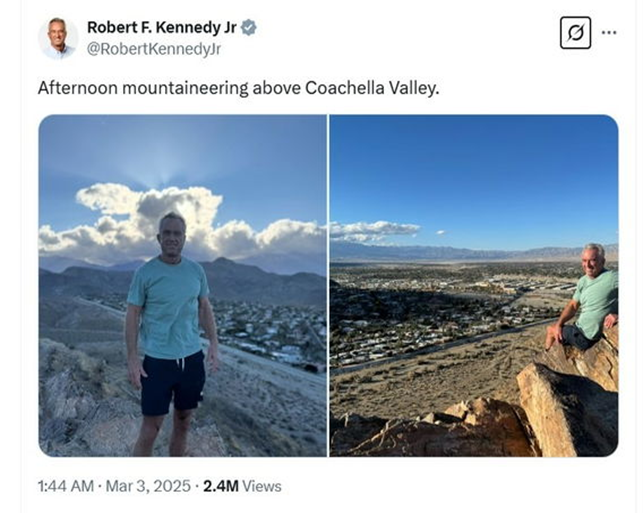
Task: Open the "Robert F. Kennedy Jr" display name
Action: click(161, 27)
